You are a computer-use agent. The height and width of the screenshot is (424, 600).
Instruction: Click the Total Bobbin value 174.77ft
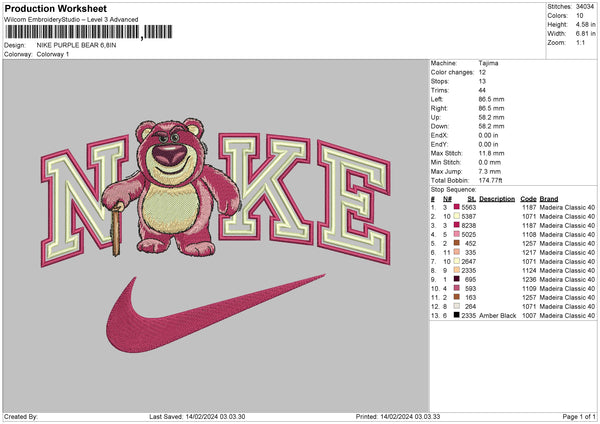coord(491,180)
